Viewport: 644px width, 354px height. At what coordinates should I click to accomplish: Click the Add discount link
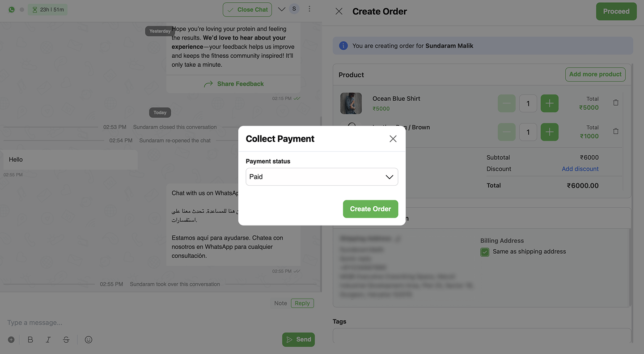click(580, 169)
